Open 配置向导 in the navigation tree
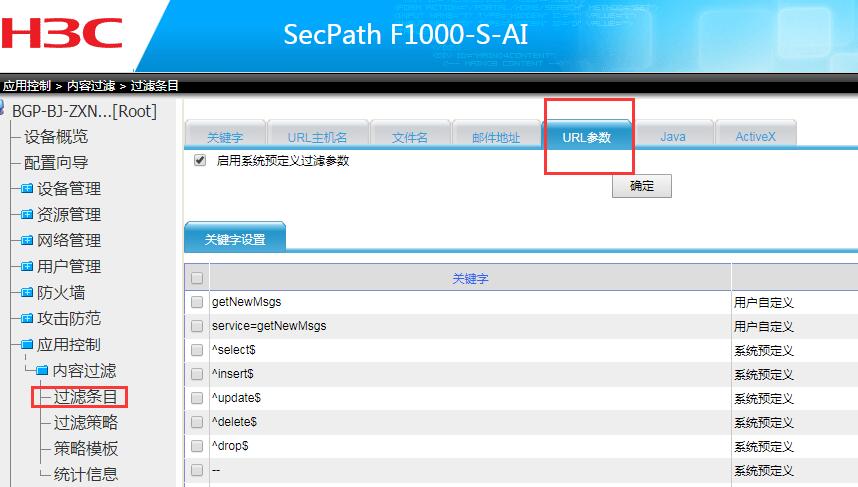 coord(56,163)
